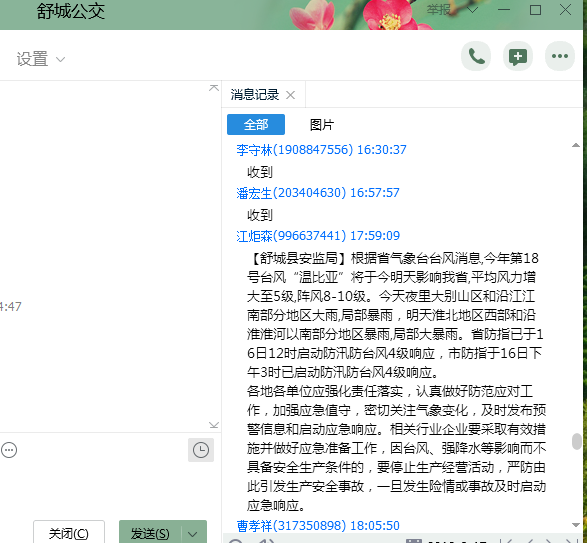Click the scroll-up arrow of message record
The image size is (587, 543).
(x=576, y=145)
